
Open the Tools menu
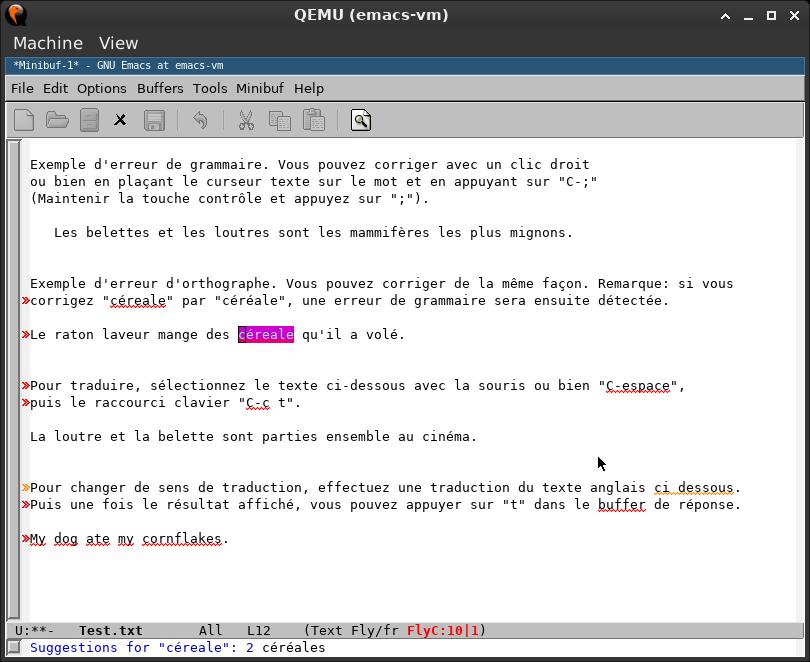209,88
